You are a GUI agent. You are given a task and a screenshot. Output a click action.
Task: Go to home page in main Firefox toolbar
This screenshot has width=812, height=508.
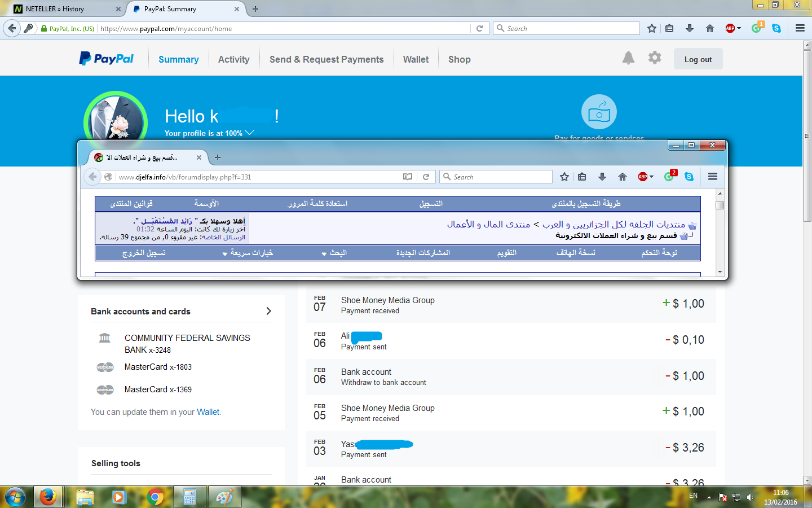[x=710, y=28]
